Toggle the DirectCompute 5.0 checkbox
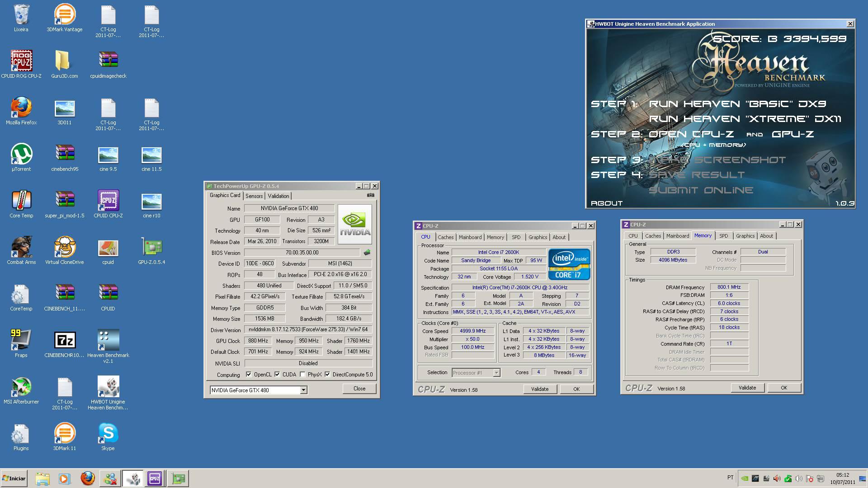 (327, 374)
